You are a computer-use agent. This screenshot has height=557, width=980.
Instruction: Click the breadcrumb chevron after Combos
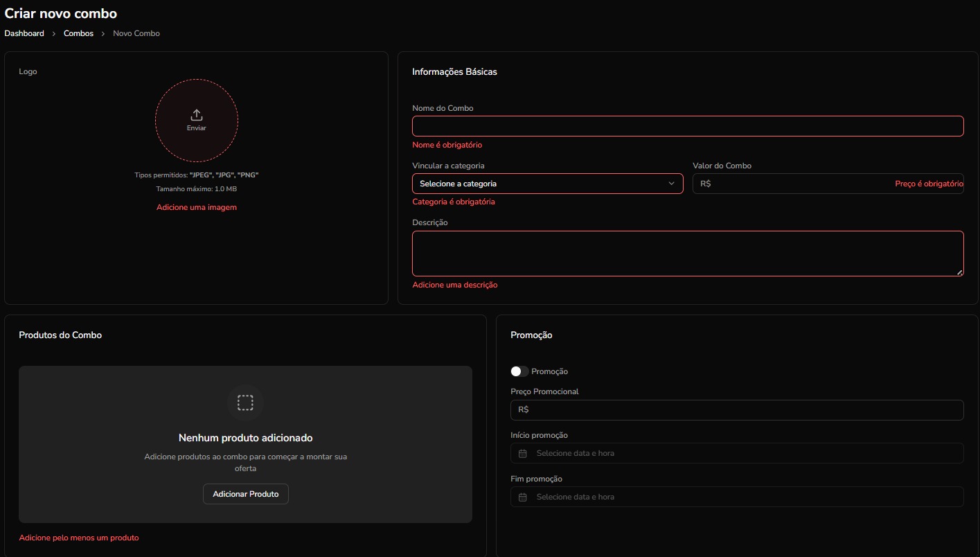103,33
